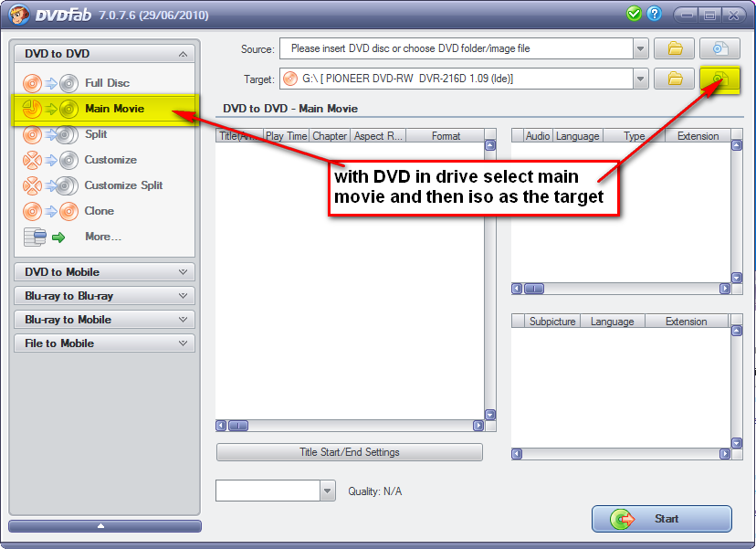Browse for target folder with folder icon
Image resolution: width=756 pixels, height=549 pixels.
click(x=674, y=79)
